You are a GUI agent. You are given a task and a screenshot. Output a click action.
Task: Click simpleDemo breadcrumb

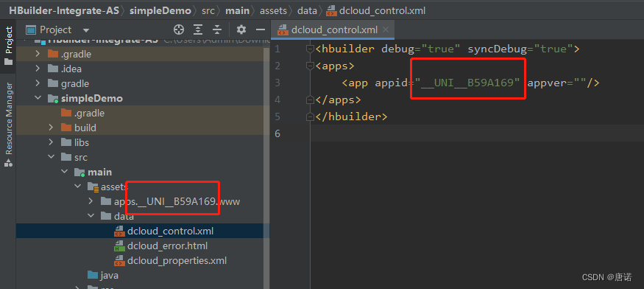160,11
